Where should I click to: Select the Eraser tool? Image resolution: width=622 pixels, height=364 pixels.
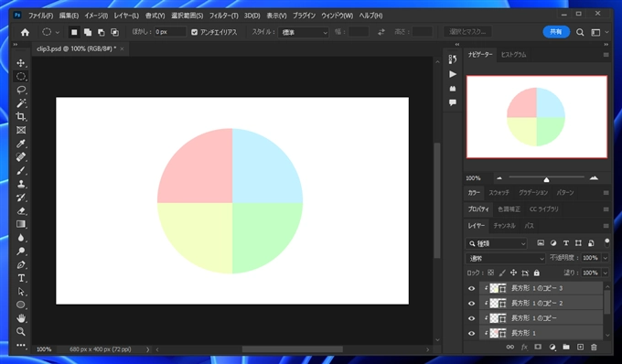tap(21, 211)
